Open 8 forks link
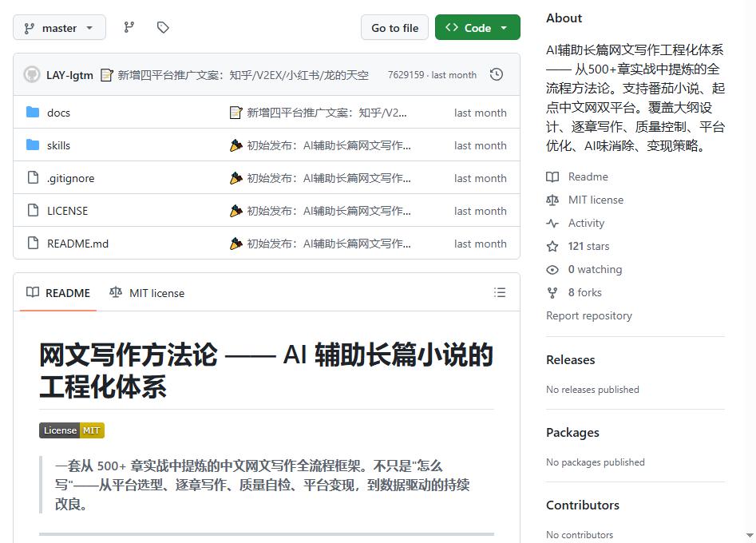Screen dimensions: 756x543 pyautogui.click(x=585, y=292)
